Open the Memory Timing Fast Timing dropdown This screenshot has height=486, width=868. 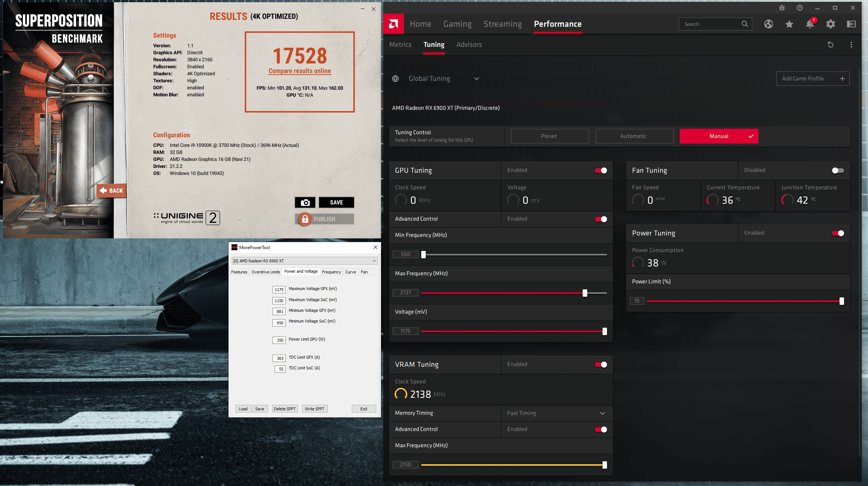tap(557, 413)
